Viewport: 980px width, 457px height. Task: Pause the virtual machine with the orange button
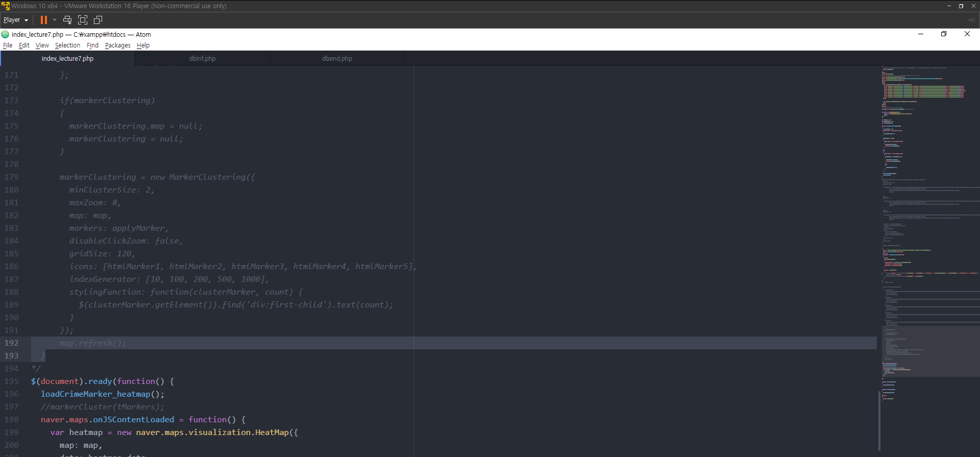44,20
